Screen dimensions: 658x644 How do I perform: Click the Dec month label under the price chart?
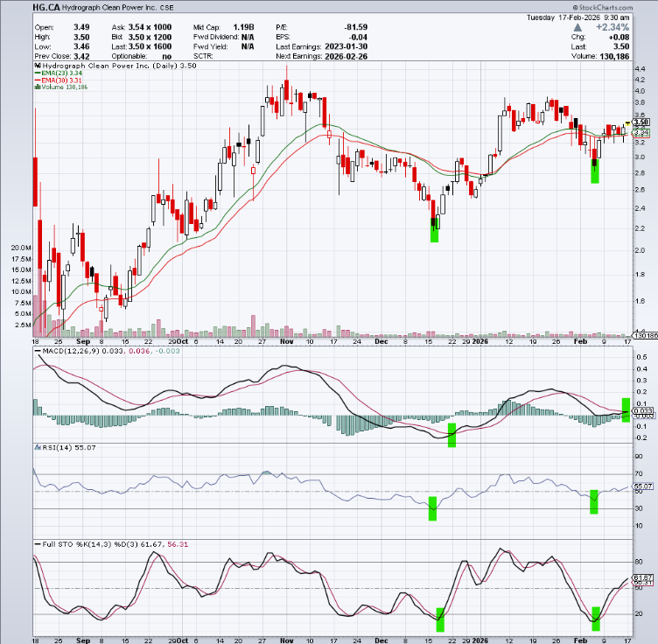381,341
